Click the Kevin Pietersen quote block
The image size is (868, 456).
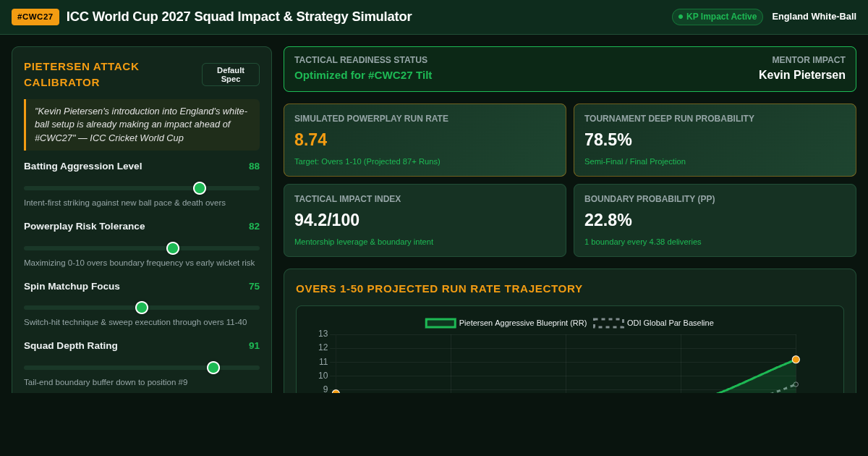[x=142, y=124]
